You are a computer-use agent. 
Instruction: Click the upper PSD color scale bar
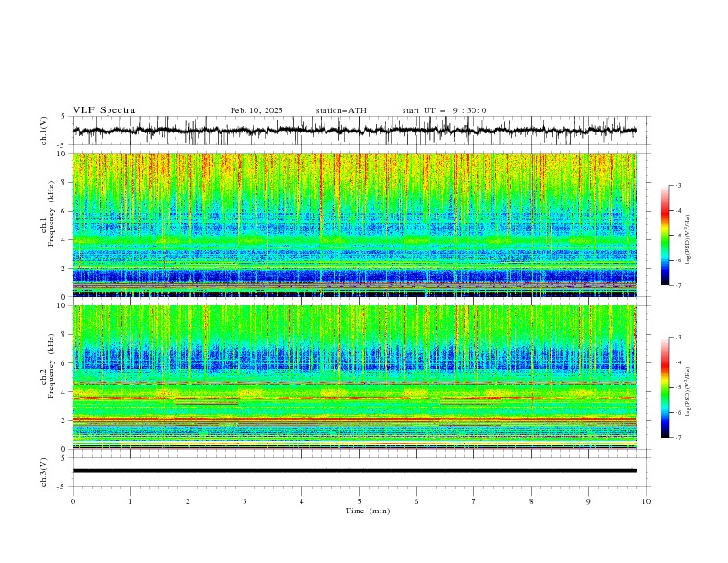pos(665,236)
